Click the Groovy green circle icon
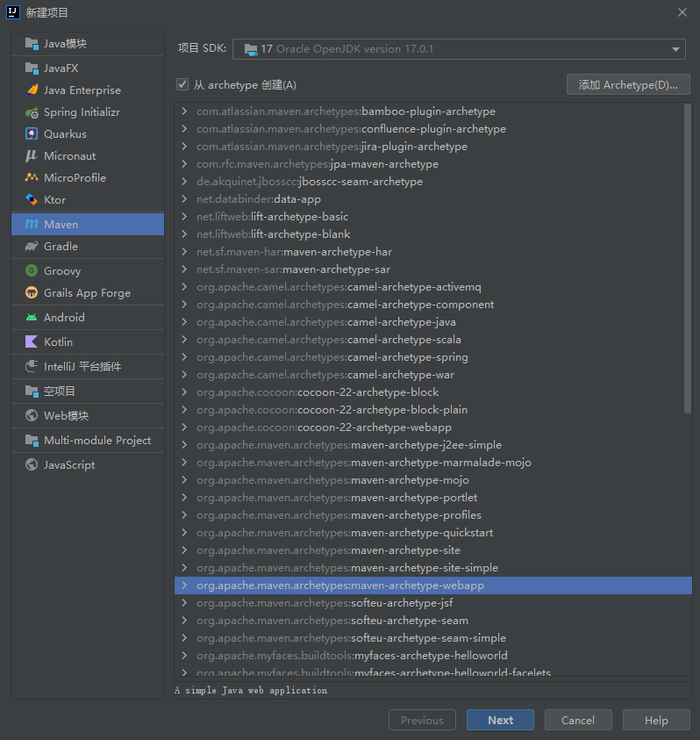The height and width of the screenshot is (740, 700). 32,271
